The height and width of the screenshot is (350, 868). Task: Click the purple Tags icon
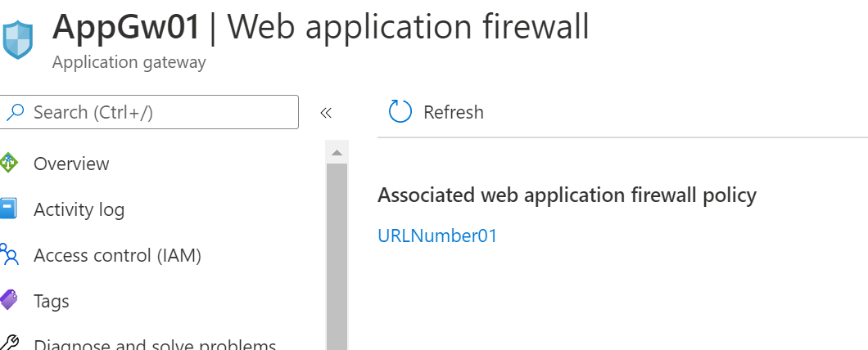tap(8, 301)
